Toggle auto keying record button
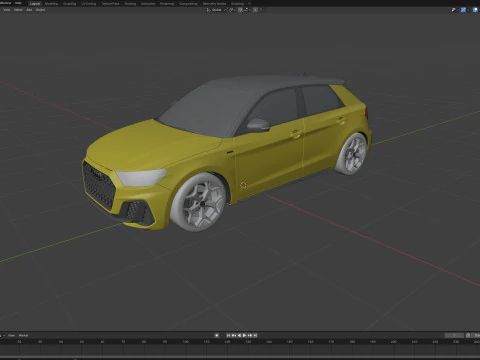480x360 pixels. (x=217, y=335)
